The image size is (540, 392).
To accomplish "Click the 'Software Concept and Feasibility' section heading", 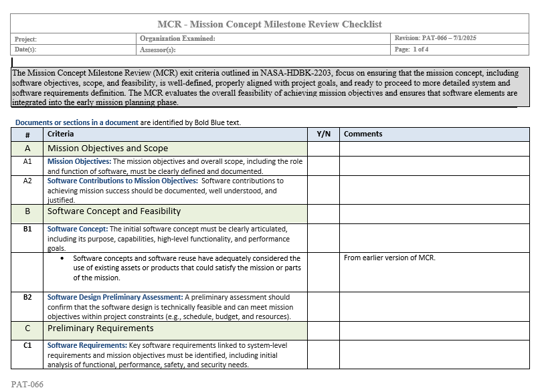I will (x=114, y=211).
